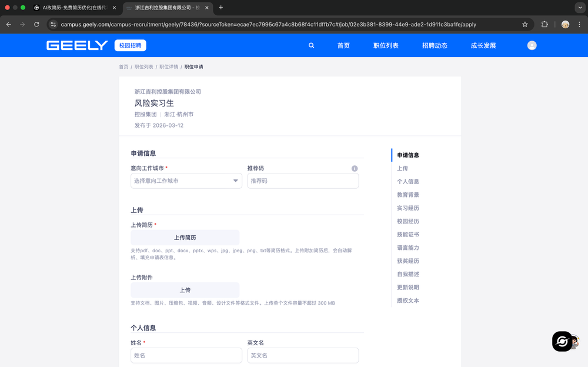The width and height of the screenshot is (588, 367).
Task: Go to 招聘动态 navigation item
Action: point(435,45)
